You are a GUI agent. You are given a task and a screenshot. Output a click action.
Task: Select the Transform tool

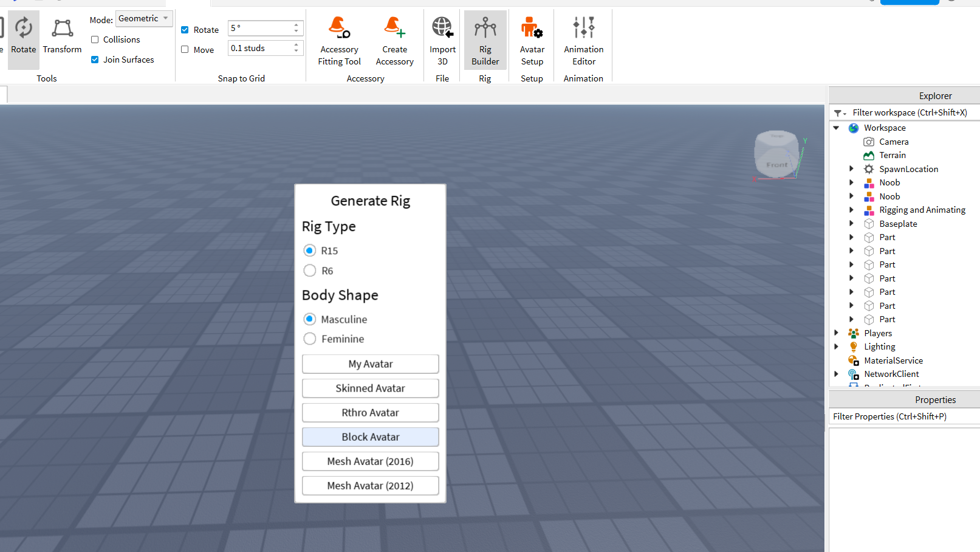[62, 36]
